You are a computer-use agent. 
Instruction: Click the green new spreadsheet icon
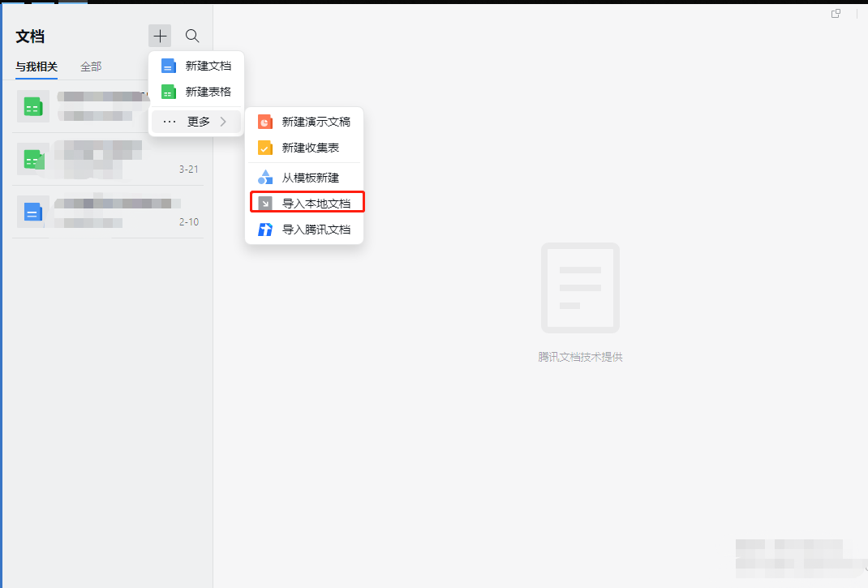[x=168, y=92]
